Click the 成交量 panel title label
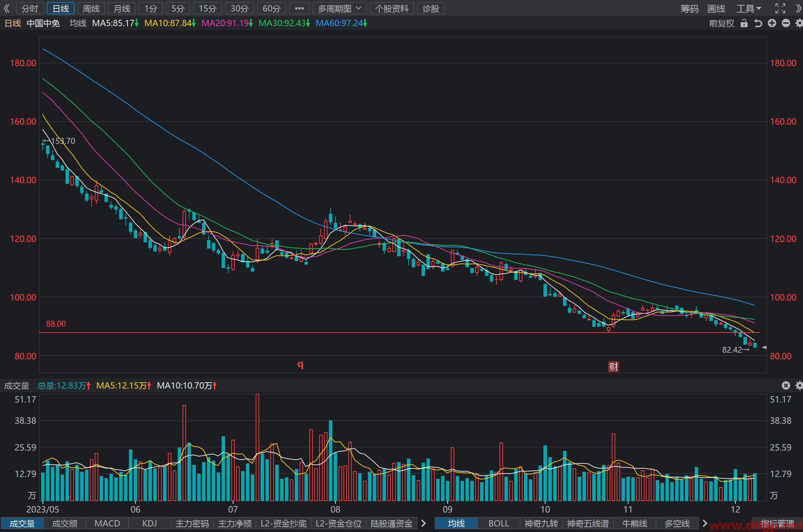Image resolution: width=803 pixels, height=532 pixels. pos(16,385)
